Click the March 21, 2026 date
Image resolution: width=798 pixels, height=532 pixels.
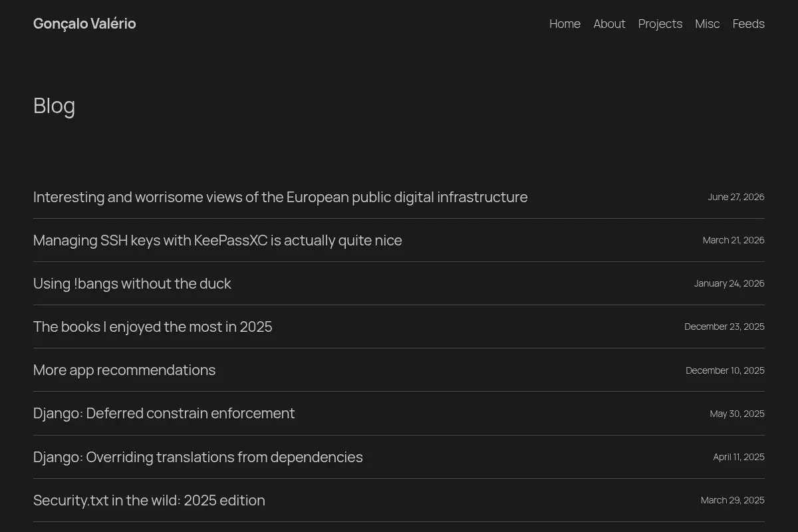733,240
